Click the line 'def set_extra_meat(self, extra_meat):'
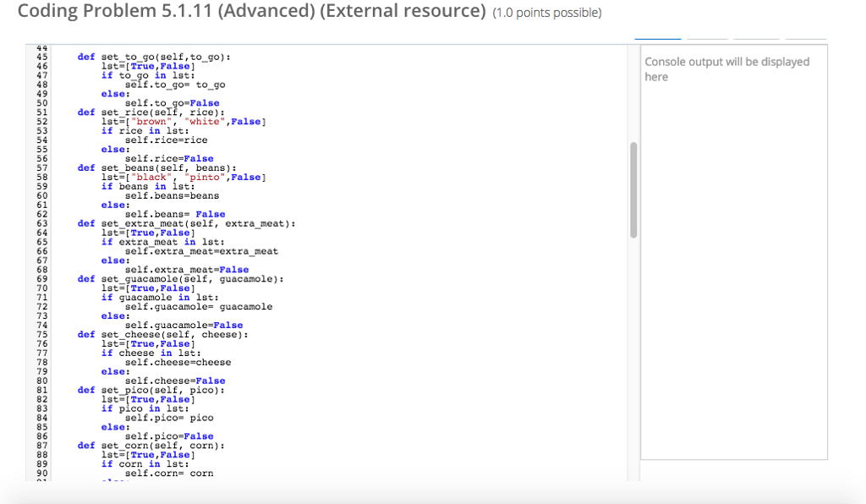 pos(187,223)
